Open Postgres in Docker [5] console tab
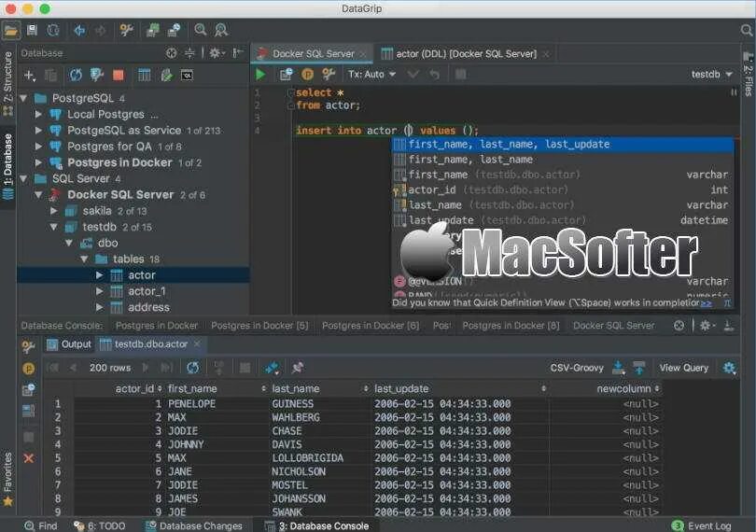 (259, 326)
